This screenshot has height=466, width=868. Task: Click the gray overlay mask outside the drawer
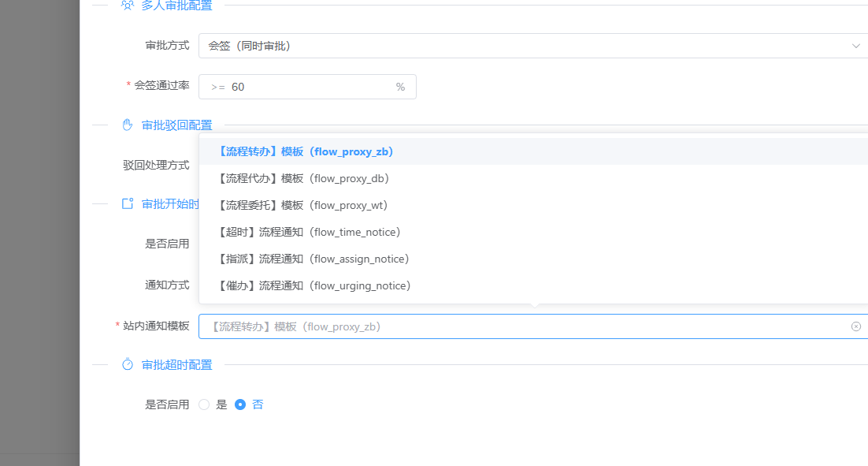39,237
